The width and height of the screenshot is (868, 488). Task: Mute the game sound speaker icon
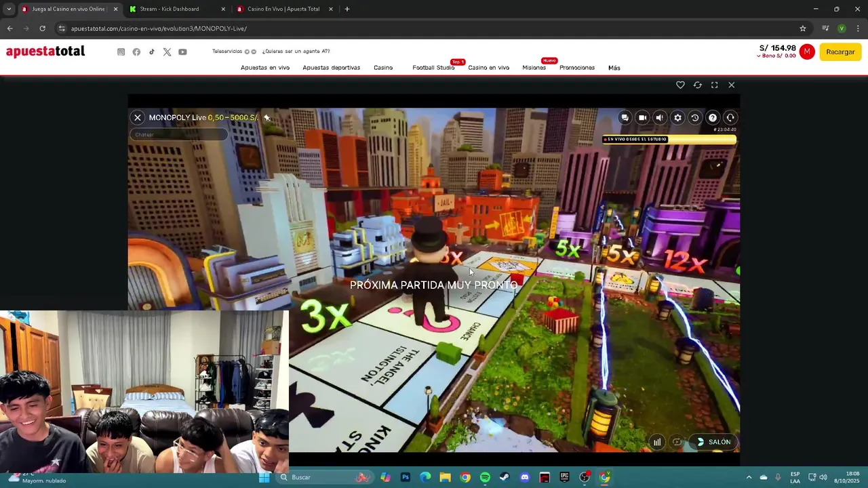[x=660, y=118]
